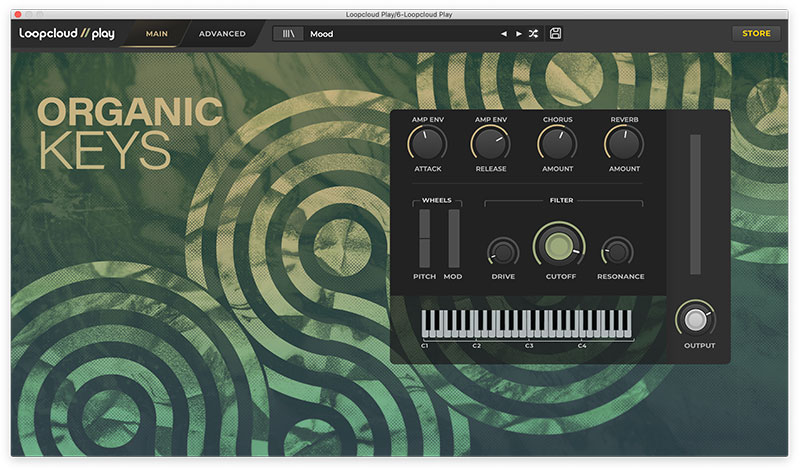
Task: Click the Amp Env Release knob
Action: [490, 145]
